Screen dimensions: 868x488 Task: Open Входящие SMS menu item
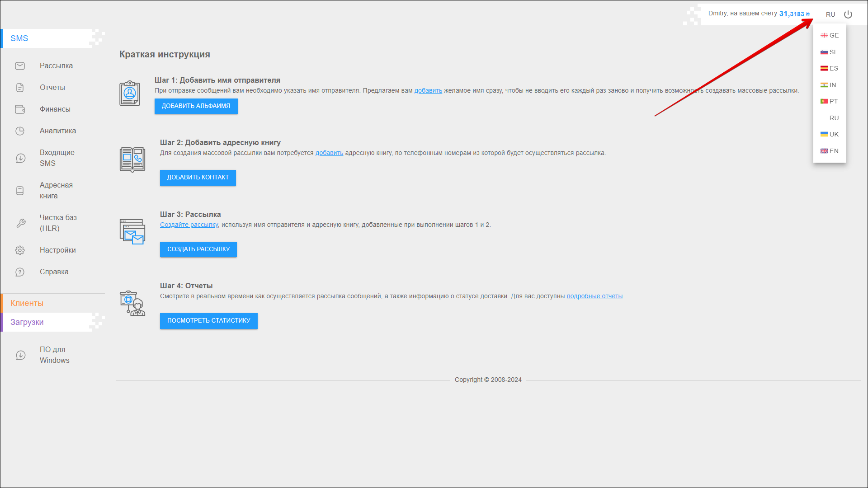(x=57, y=158)
